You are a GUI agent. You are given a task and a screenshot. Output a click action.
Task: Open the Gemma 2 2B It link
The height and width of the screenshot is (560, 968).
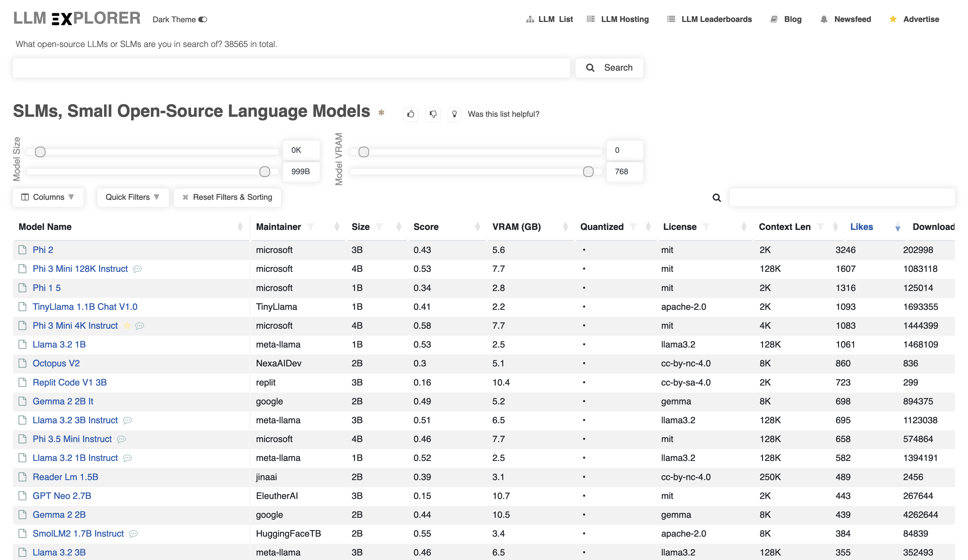point(63,401)
